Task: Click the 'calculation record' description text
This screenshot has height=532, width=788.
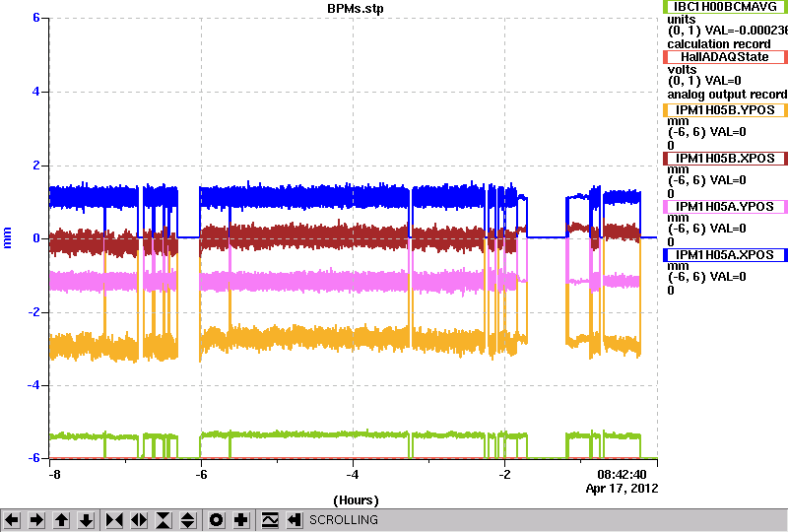Action: click(x=719, y=44)
